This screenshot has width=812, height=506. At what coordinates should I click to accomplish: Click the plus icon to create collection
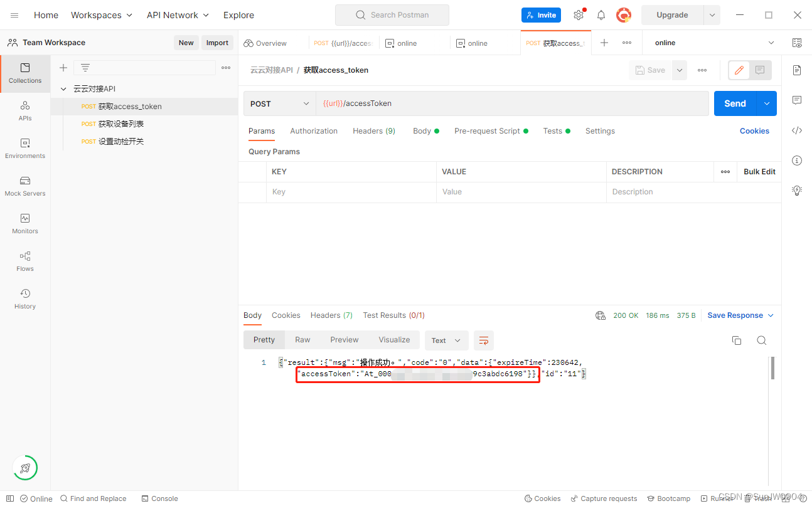(63, 68)
